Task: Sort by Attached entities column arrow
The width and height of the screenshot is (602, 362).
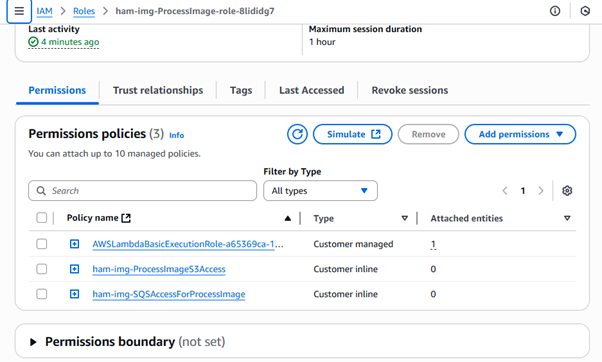Action: tap(567, 218)
